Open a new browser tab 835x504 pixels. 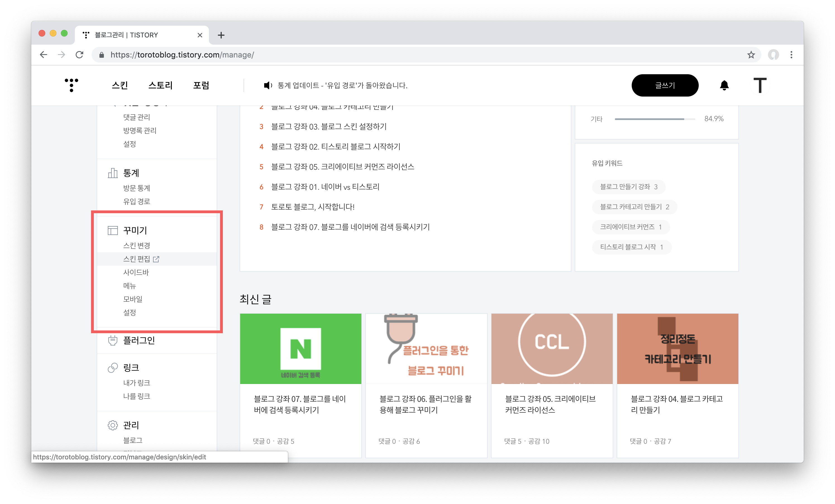pyautogui.click(x=221, y=35)
